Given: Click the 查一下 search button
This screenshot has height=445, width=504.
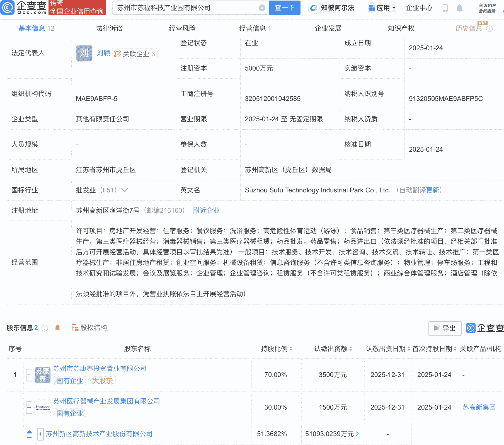Looking at the screenshot, I should (x=285, y=8).
